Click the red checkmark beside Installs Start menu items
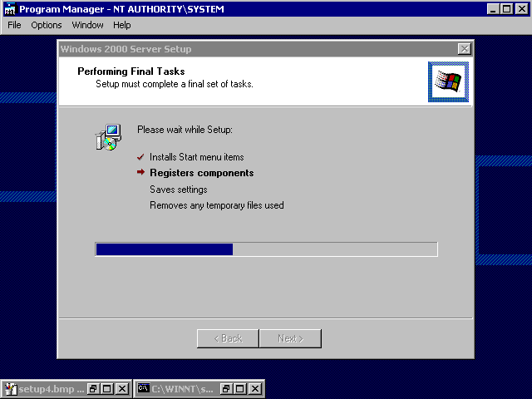The image size is (532, 399). coord(140,157)
